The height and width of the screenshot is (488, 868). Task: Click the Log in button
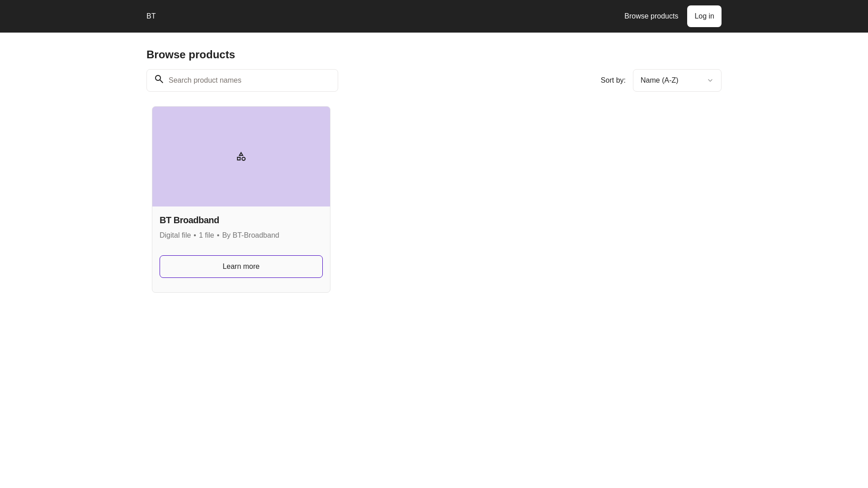[704, 16]
